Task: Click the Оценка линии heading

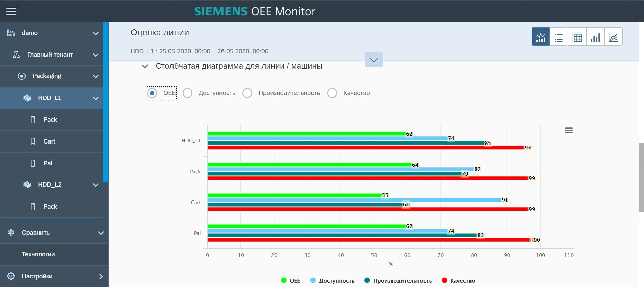Action: [x=160, y=33]
